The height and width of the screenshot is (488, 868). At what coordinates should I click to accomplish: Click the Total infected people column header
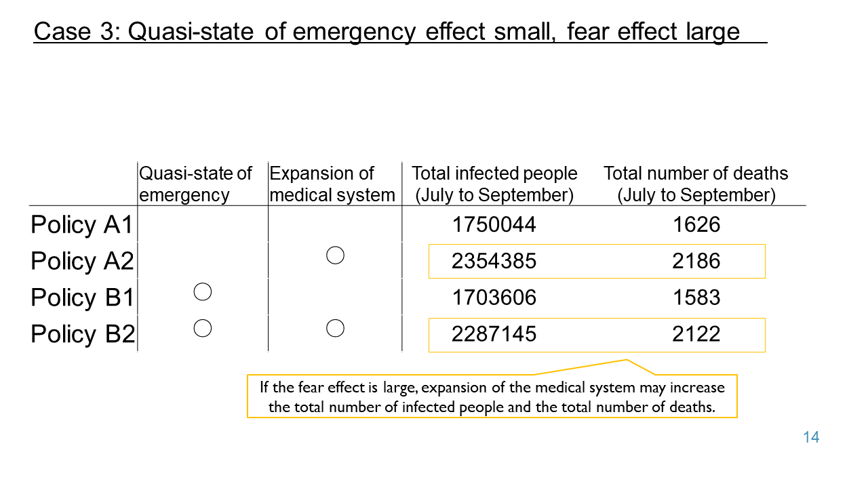click(494, 184)
